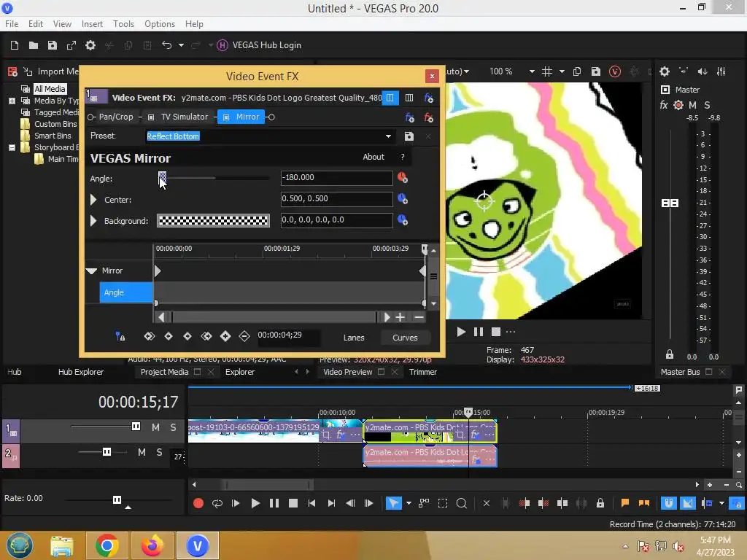747x560 pixels.
Task: Select Smart Bins in media tree
Action: click(53, 136)
